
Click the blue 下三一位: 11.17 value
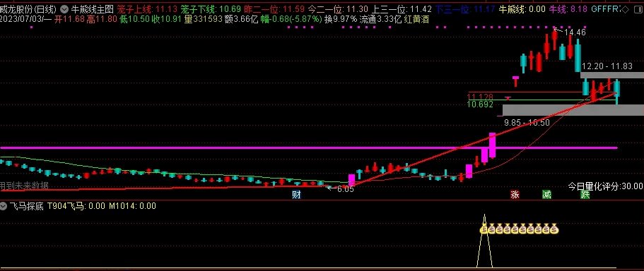point(465,9)
